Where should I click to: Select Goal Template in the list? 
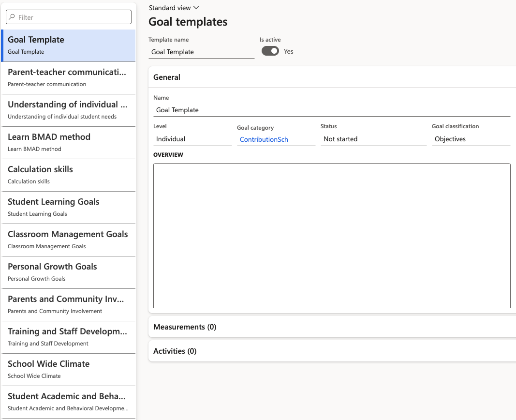(x=69, y=46)
